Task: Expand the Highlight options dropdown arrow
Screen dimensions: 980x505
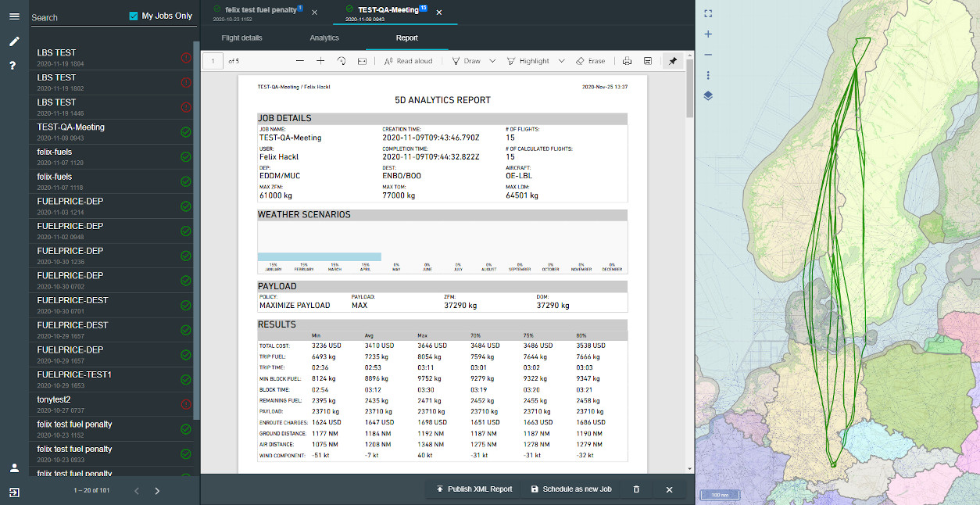Action: [561, 61]
